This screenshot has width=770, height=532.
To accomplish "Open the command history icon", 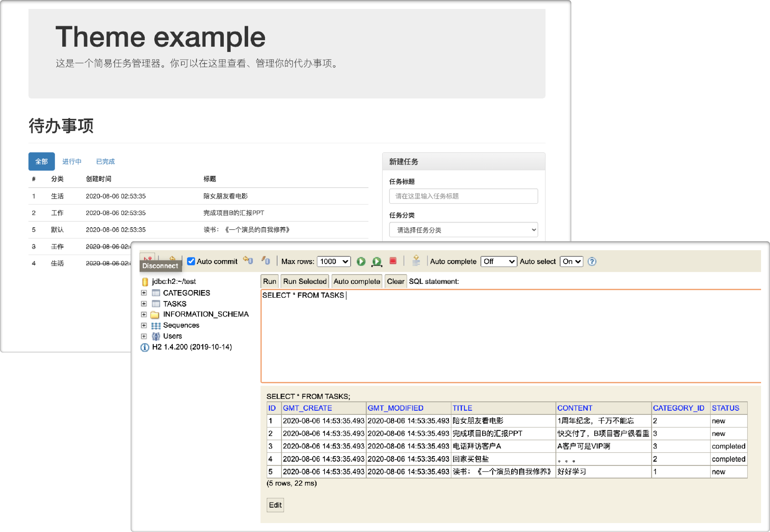I will coord(416,261).
